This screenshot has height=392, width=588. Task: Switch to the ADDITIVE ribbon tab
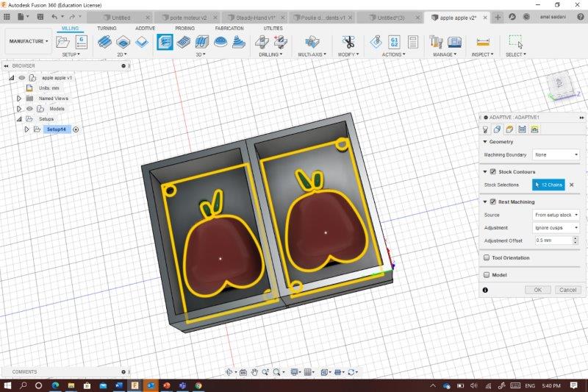(145, 29)
